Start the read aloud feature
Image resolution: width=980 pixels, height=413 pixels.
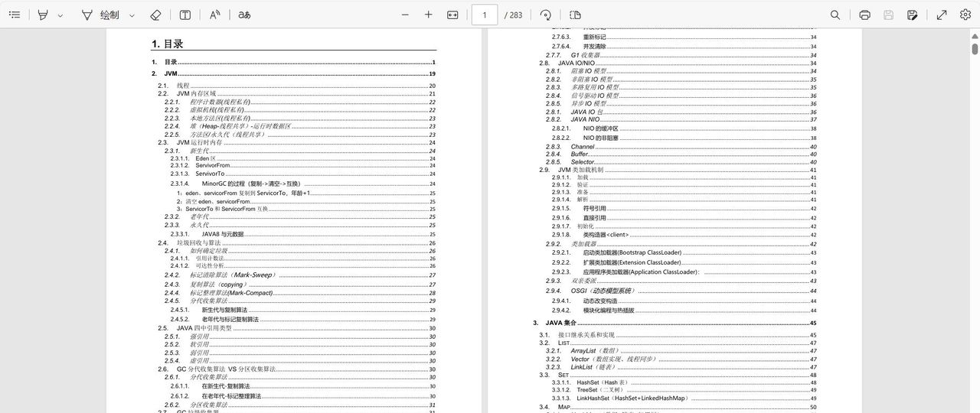pos(215,15)
